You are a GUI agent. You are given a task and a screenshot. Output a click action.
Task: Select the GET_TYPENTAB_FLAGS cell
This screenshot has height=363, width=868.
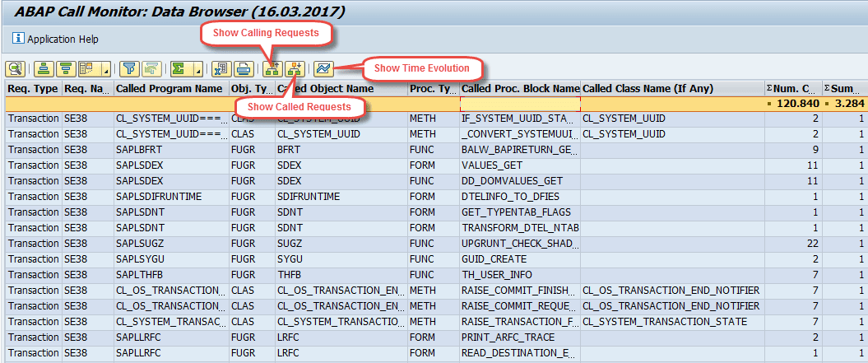point(520,212)
